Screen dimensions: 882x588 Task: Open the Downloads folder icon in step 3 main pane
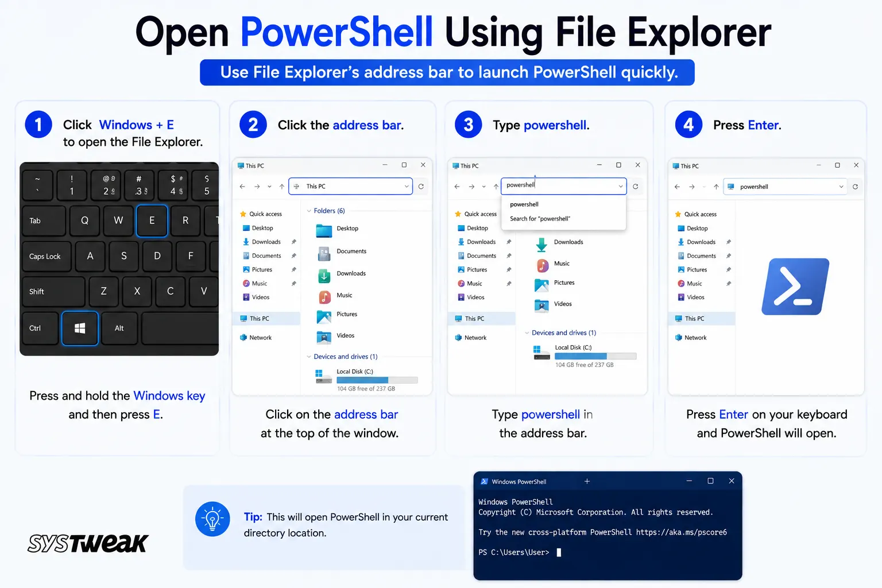(x=541, y=245)
